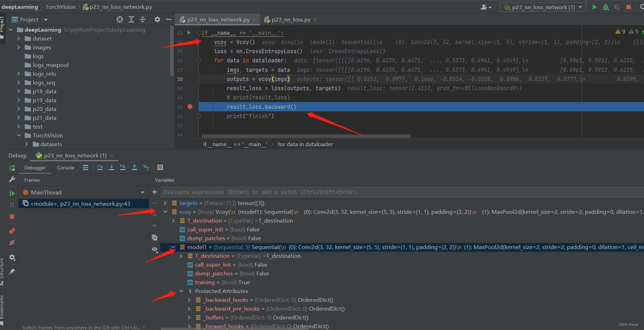Click the Run button in top toolbar
The image size is (644, 330).
[594, 7]
